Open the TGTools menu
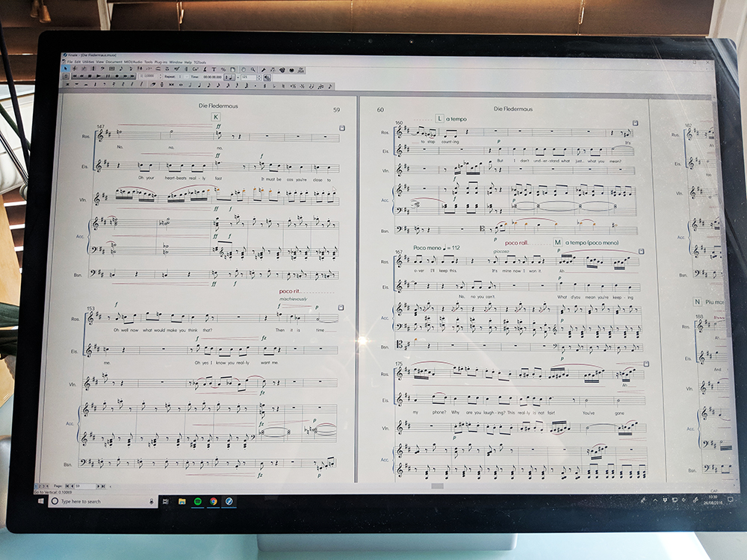747x560 pixels. [200, 63]
